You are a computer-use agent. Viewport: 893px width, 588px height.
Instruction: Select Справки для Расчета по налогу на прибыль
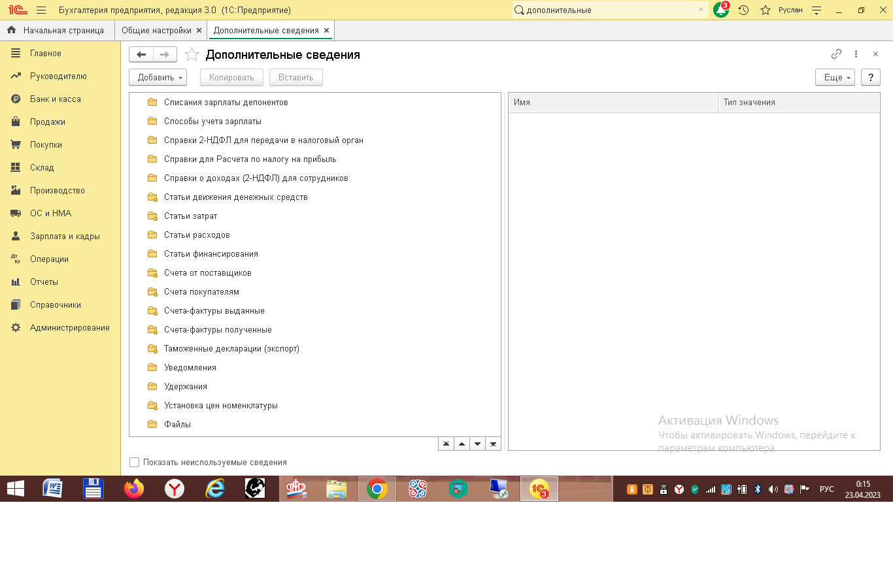[250, 159]
